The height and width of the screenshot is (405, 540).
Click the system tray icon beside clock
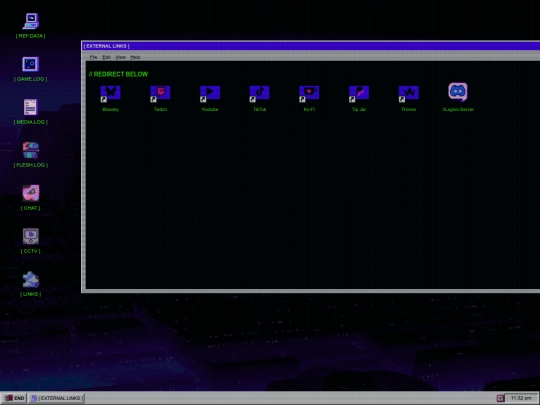500,398
